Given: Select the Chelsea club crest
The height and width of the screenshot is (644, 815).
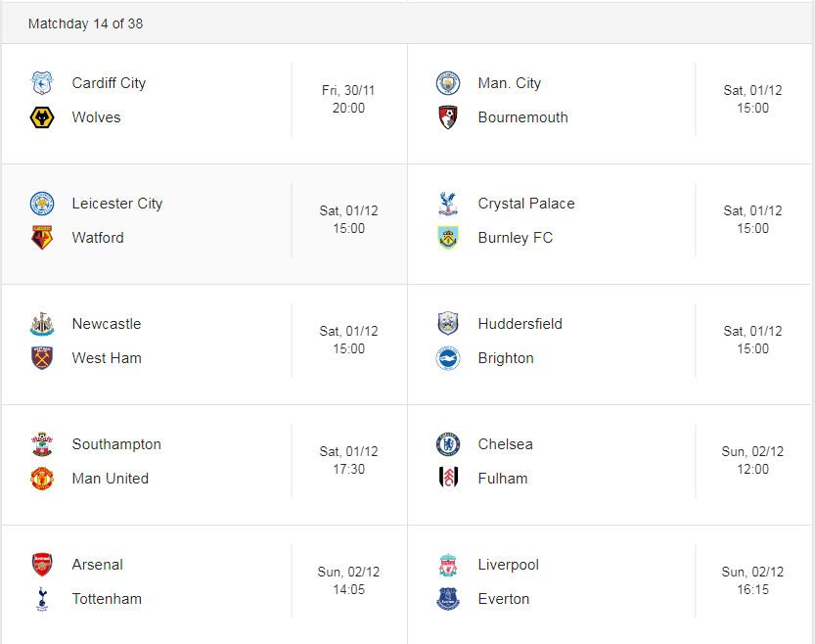Looking at the screenshot, I should (448, 444).
